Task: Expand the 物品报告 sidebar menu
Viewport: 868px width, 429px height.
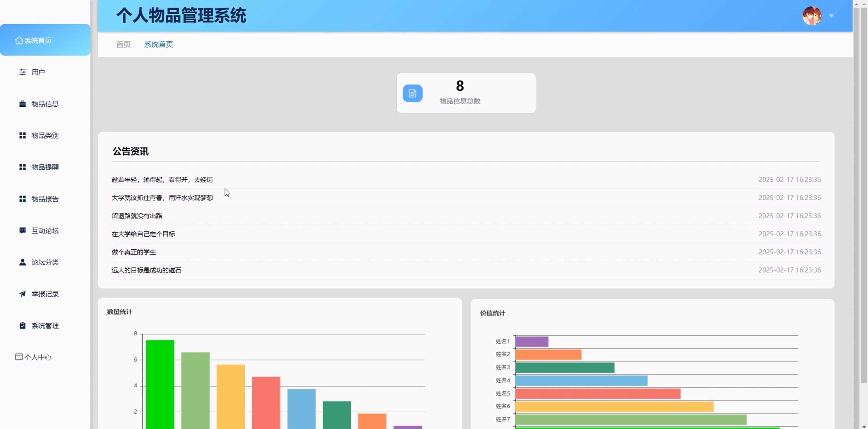Action: [45, 199]
